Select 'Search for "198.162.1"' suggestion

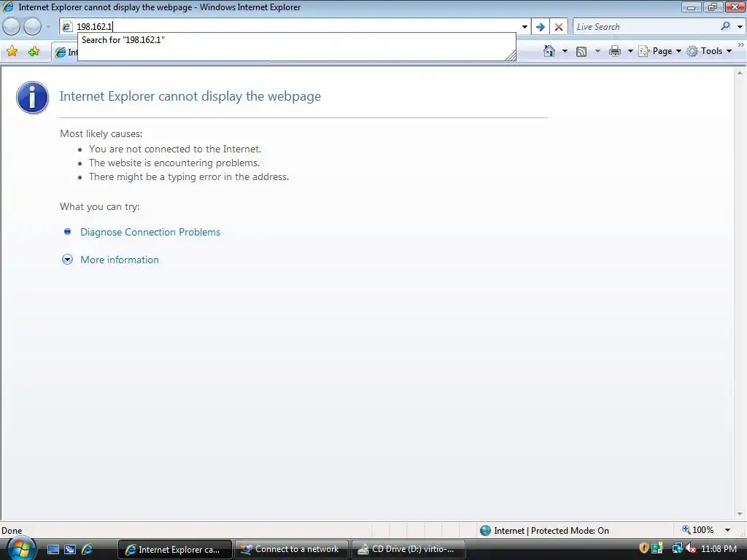click(x=123, y=40)
